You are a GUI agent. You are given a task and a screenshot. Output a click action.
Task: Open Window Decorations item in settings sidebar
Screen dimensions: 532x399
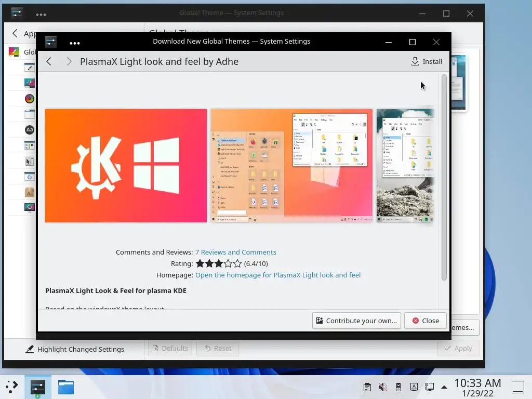[30, 114]
